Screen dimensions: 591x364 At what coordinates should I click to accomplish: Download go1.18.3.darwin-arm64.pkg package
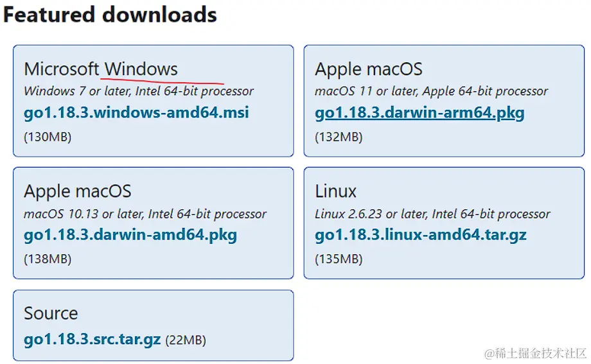[x=419, y=113]
